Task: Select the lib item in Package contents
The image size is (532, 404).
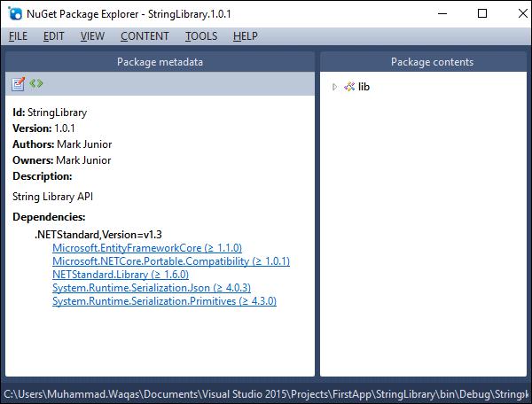Action: point(364,87)
